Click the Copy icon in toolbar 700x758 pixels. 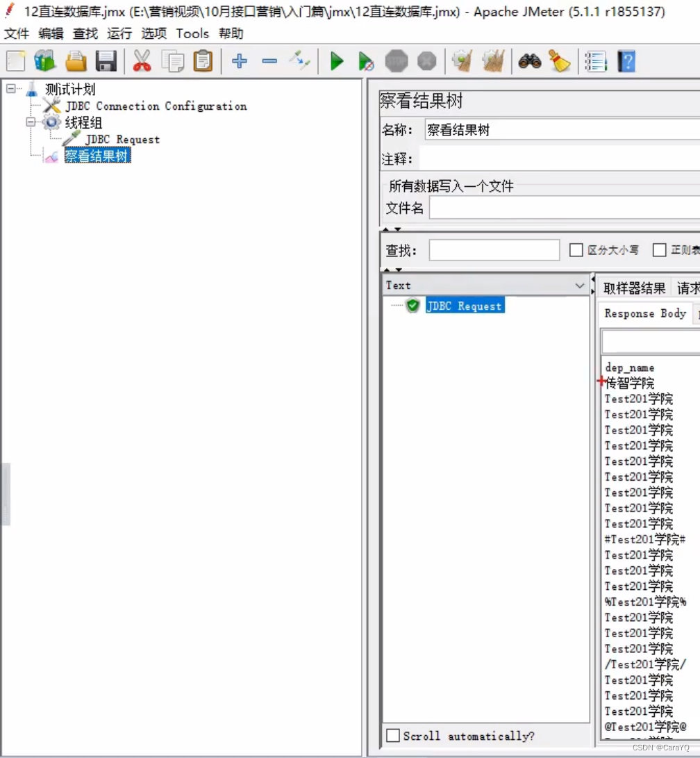click(172, 61)
